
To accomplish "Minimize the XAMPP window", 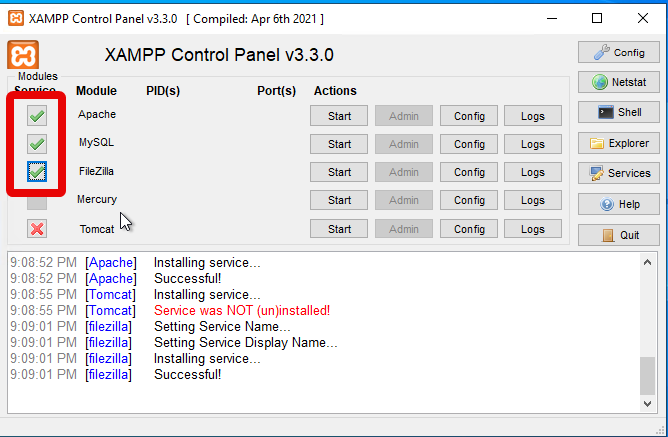I will click(x=552, y=18).
